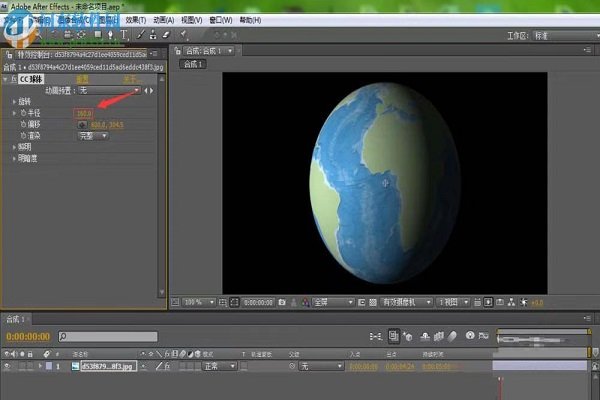600x400 pixels.
Task: Click the previous animation preset arrow
Action: [x=146, y=90]
